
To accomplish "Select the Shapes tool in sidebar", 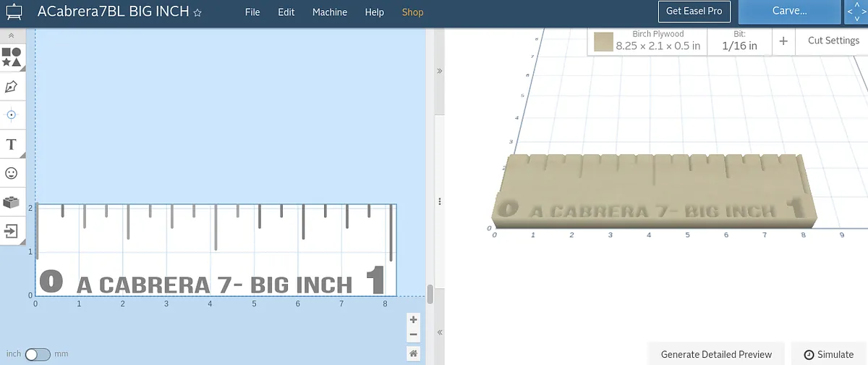I will pos(12,57).
